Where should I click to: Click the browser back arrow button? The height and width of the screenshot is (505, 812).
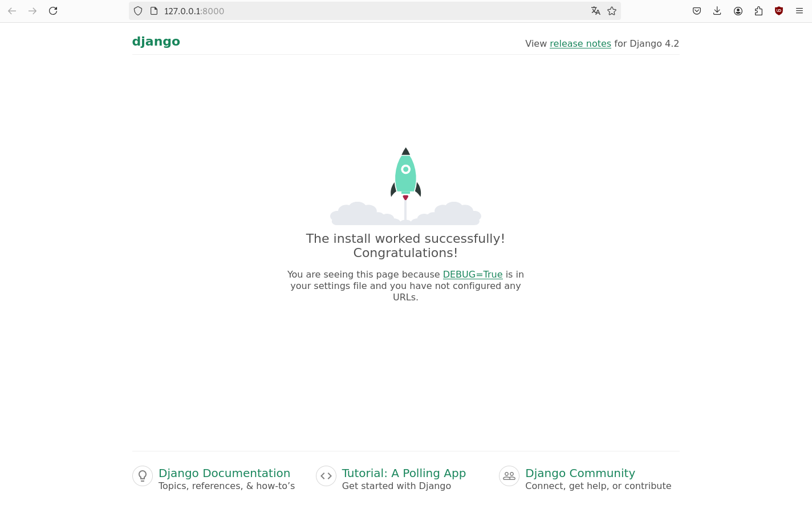click(12, 11)
